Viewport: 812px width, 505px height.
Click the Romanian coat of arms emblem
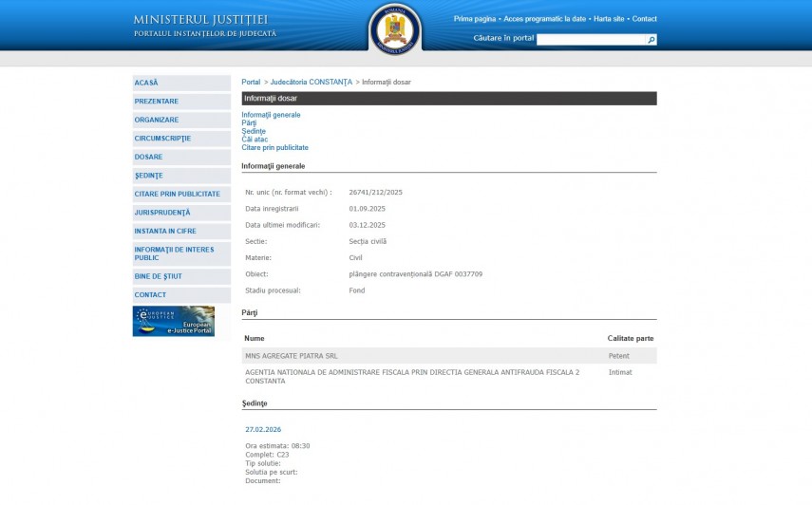394,28
